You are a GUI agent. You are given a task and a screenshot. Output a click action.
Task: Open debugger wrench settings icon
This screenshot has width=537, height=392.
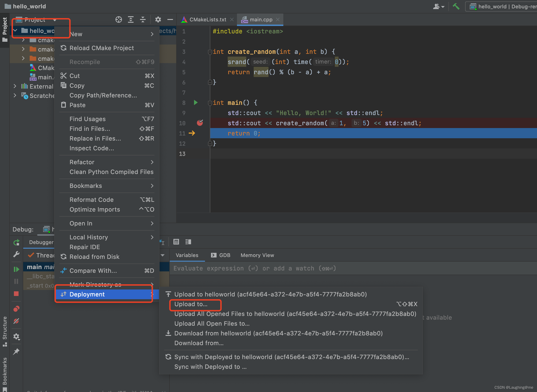(x=16, y=254)
